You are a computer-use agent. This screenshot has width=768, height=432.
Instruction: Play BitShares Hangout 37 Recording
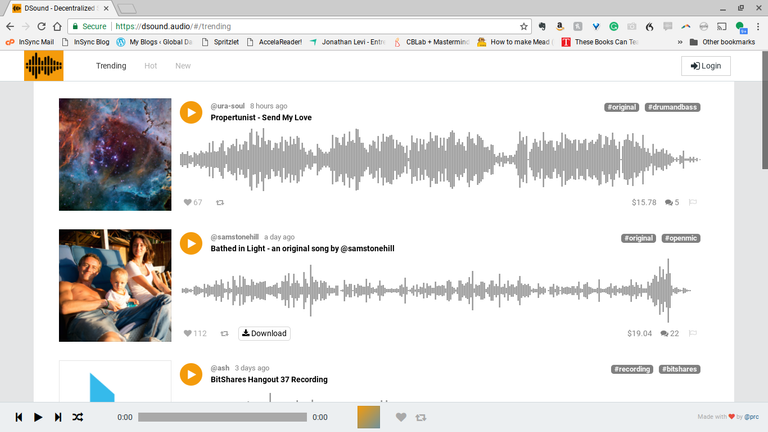coord(191,374)
